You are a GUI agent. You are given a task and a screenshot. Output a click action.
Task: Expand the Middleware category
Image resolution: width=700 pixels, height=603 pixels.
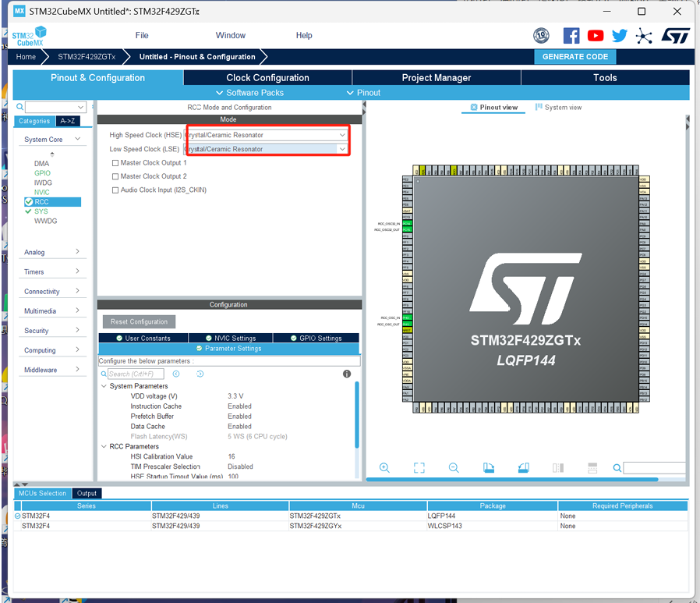click(78, 370)
